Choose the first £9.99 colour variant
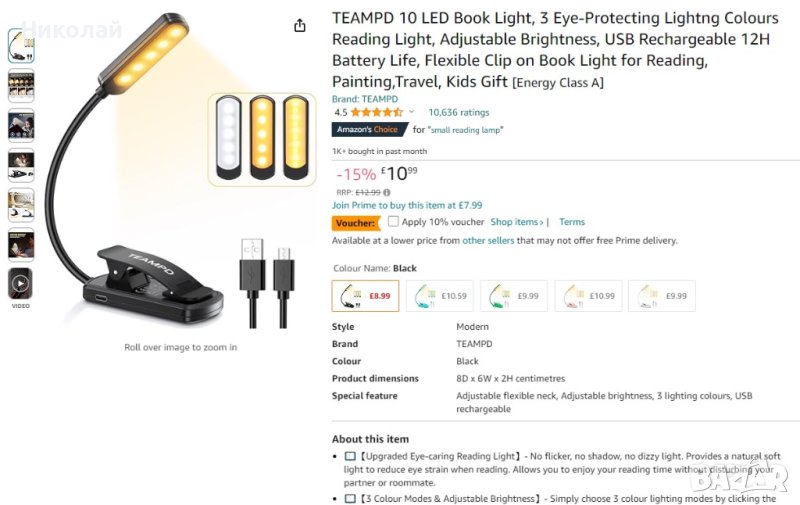This screenshot has height=505, width=800. coord(514,296)
